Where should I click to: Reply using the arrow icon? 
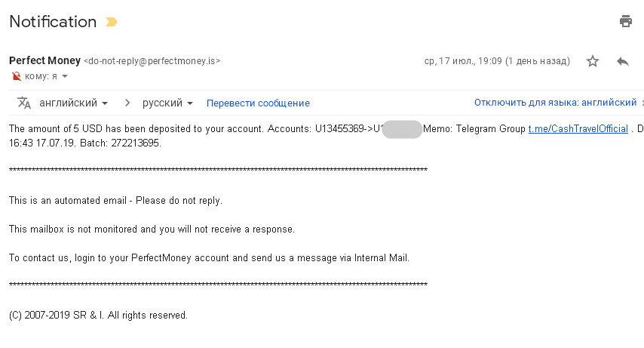point(623,62)
